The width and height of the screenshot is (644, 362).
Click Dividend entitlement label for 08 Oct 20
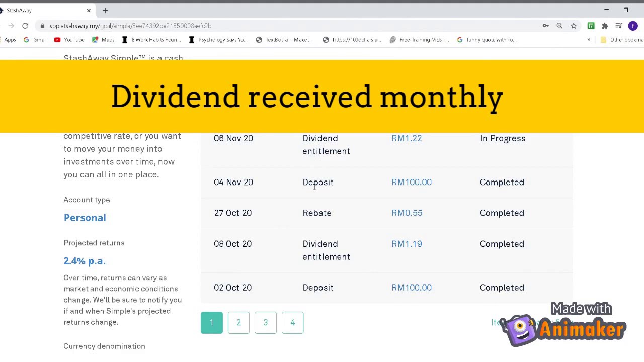coord(326,250)
